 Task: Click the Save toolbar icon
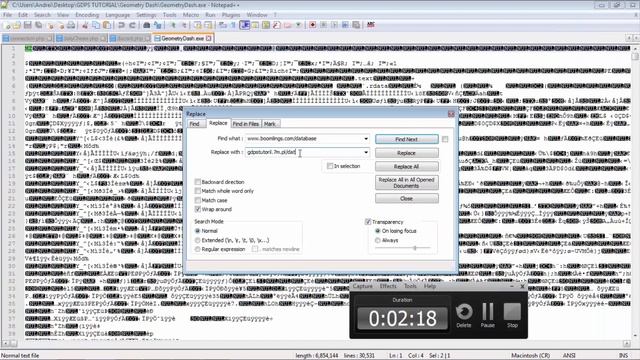[x=27, y=25]
